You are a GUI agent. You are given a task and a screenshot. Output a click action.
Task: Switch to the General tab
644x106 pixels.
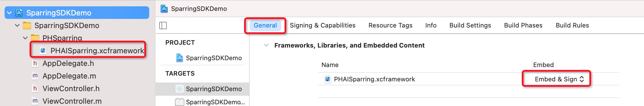(x=265, y=25)
